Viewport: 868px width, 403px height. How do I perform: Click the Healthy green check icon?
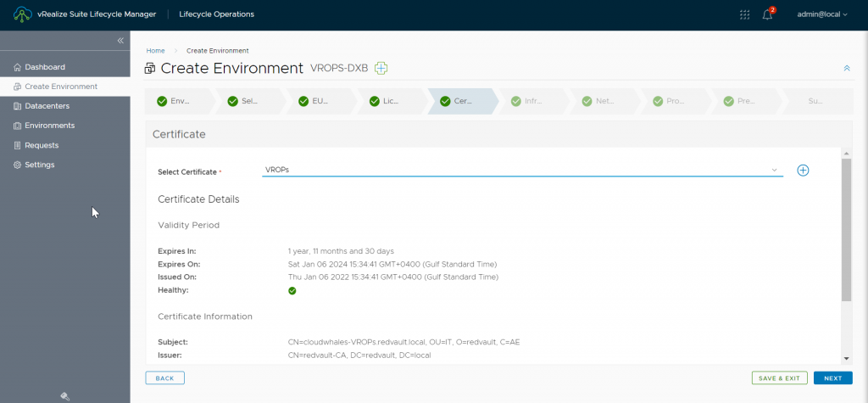point(292,290)
